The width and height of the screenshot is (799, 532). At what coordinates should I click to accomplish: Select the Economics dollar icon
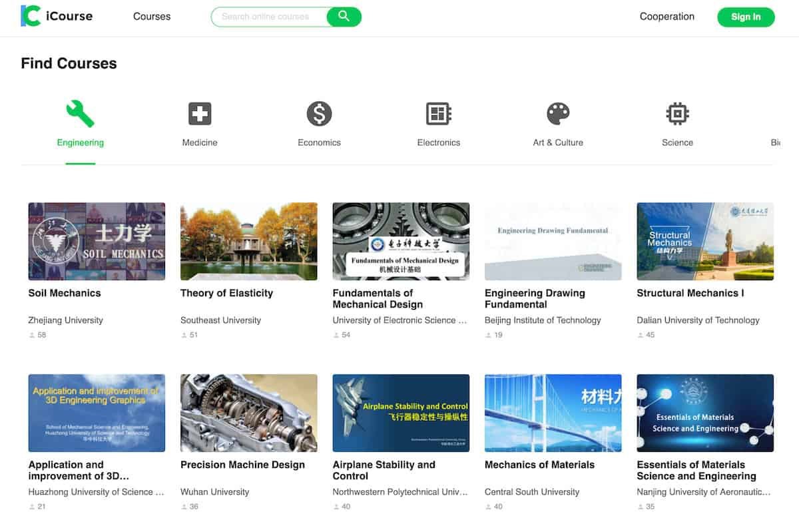point(319,114)
